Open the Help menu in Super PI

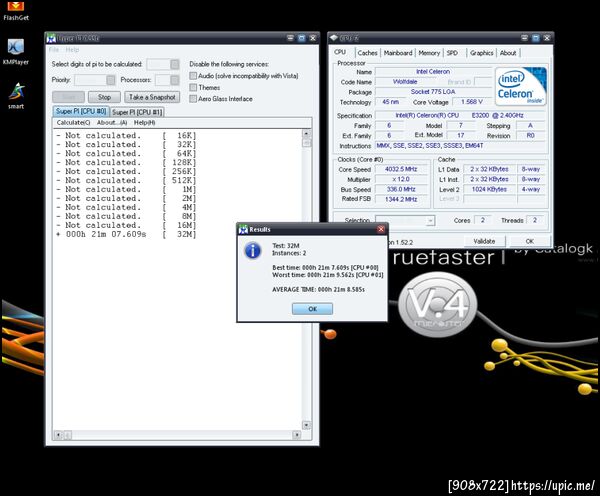point(72,50)
